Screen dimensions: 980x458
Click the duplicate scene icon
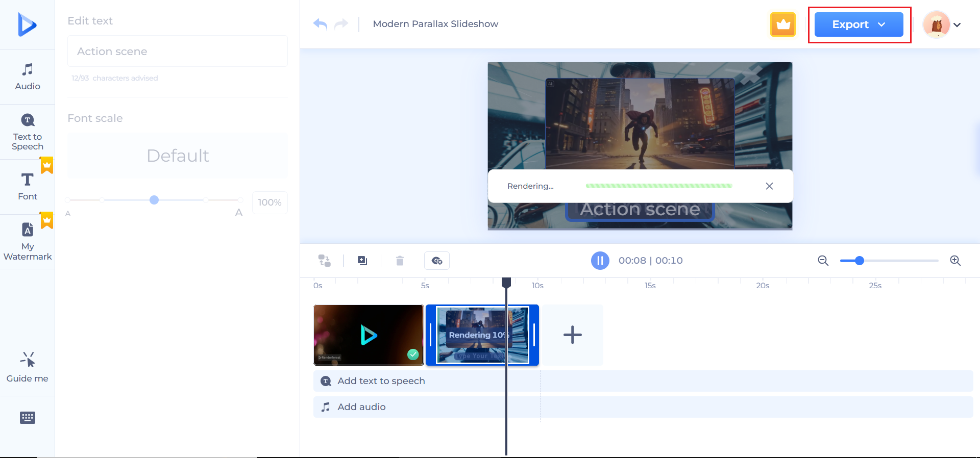[x=362, y=261]
